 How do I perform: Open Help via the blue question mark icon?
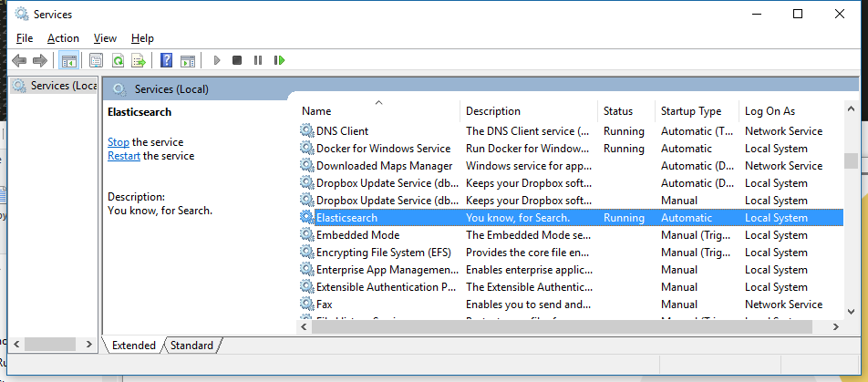pos(166,60)
